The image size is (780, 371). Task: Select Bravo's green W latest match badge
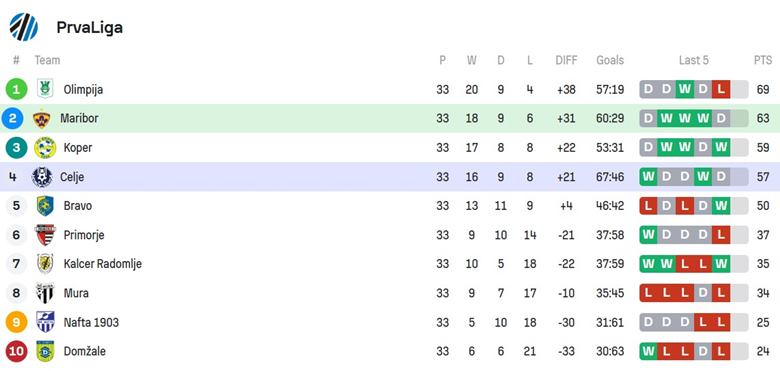coord(721,205)
